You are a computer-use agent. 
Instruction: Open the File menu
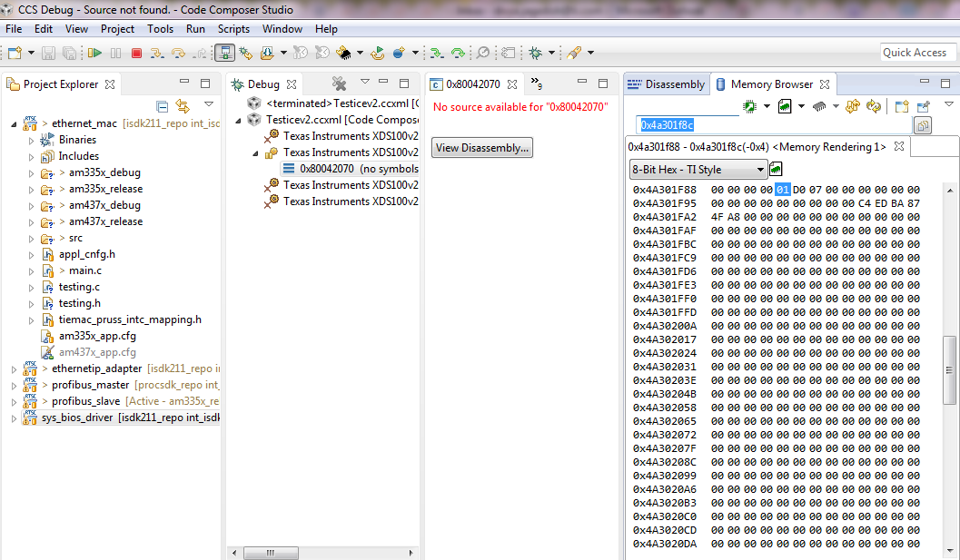[x=14, y=29]
